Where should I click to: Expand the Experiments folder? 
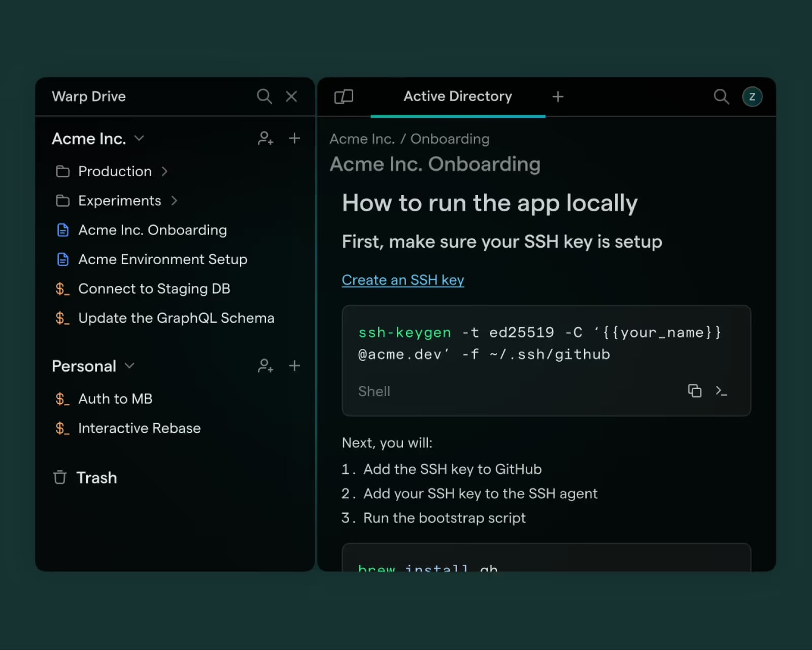point(174,201)
